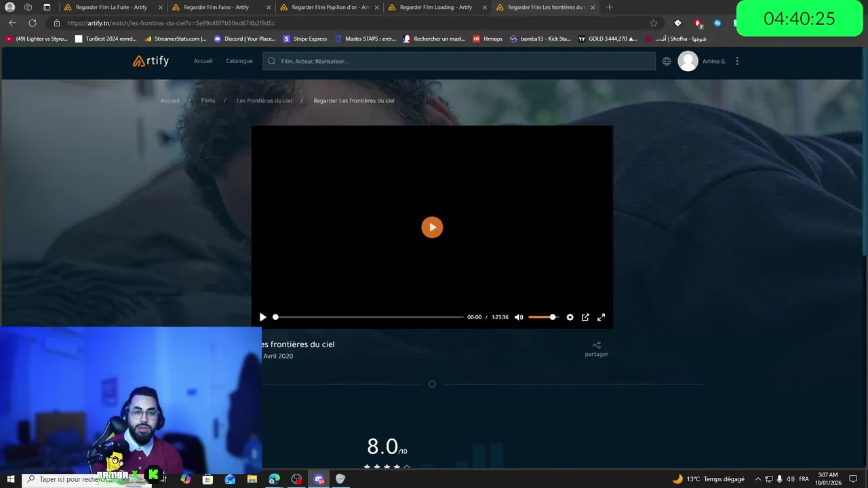Image resolution: width=868 pixels, height=488 pixels.
Task: Open File Explorer from taskbar
Action: point(252,479)
